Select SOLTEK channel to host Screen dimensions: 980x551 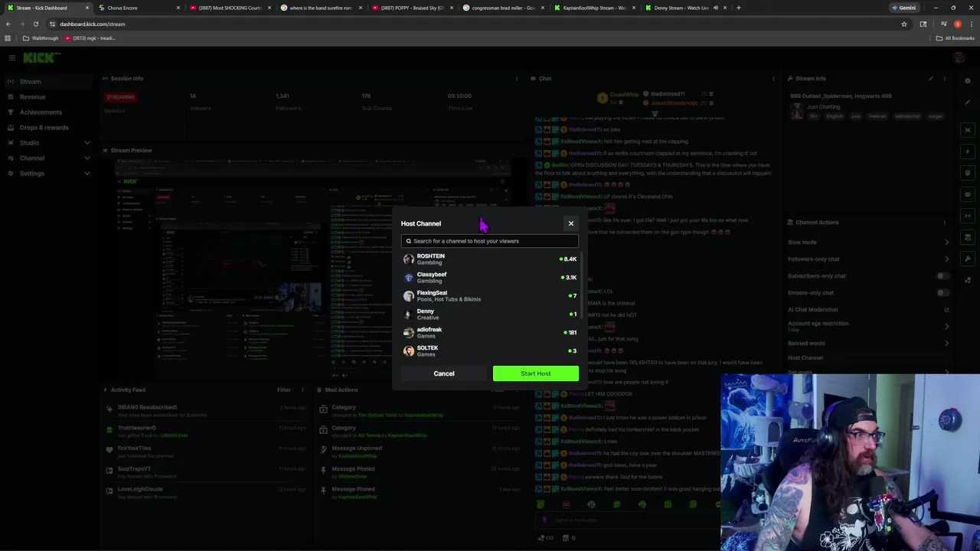point(490,350)
